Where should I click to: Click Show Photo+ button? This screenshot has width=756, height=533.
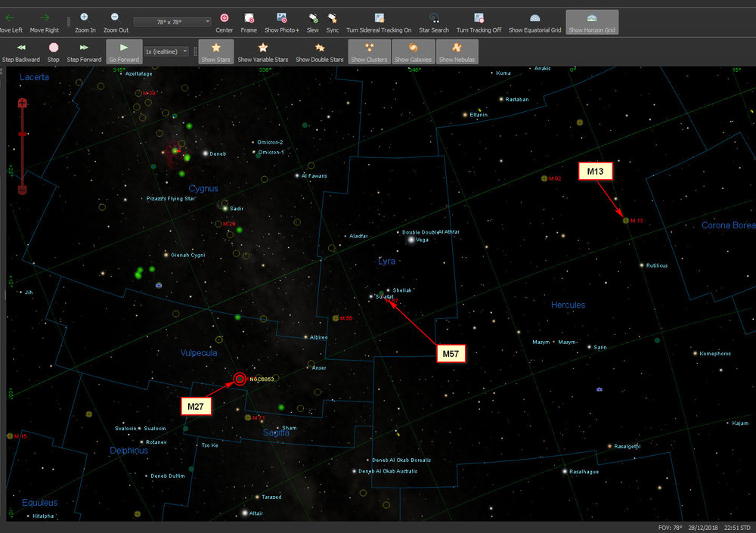(281, 23)
